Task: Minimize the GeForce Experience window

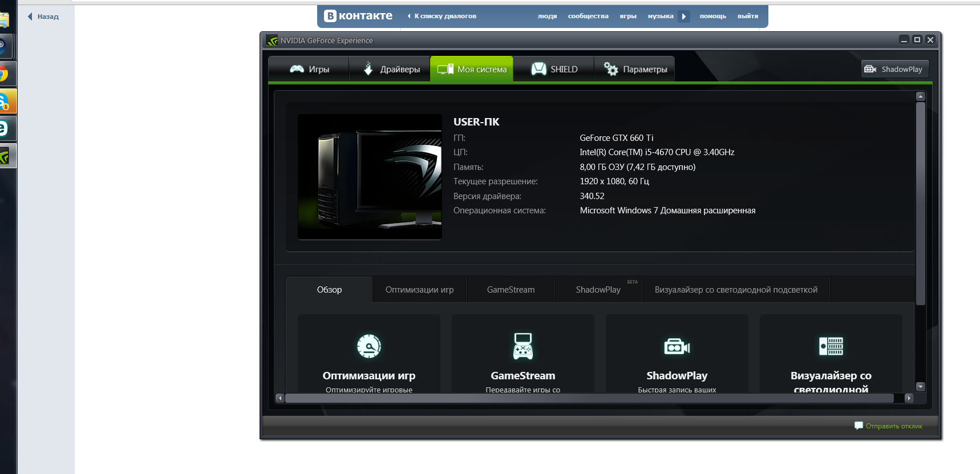Action: click(904, 40)
